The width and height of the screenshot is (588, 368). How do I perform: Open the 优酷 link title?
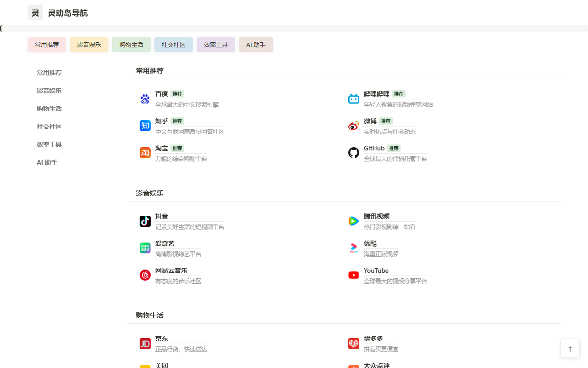[x=370, y=243]
